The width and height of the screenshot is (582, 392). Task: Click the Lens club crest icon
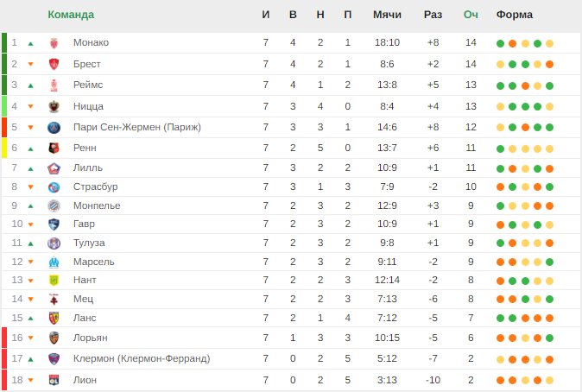[54, 318]
